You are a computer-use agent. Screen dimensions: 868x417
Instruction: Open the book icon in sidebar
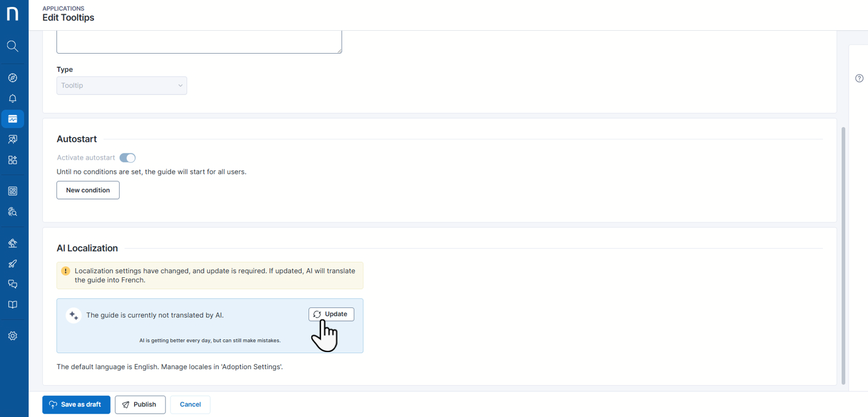click(13, 305)
